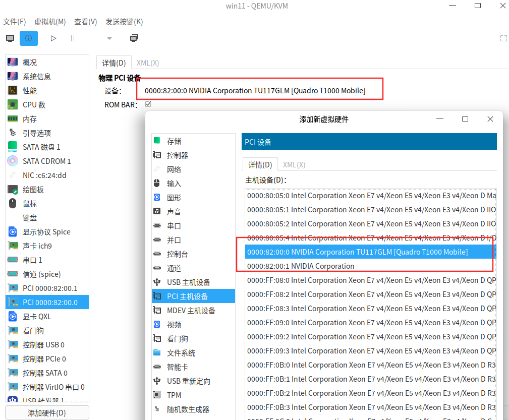Select CPU 数 hardware entry
This screenshot has height=420, width=509.
(47, 105)
